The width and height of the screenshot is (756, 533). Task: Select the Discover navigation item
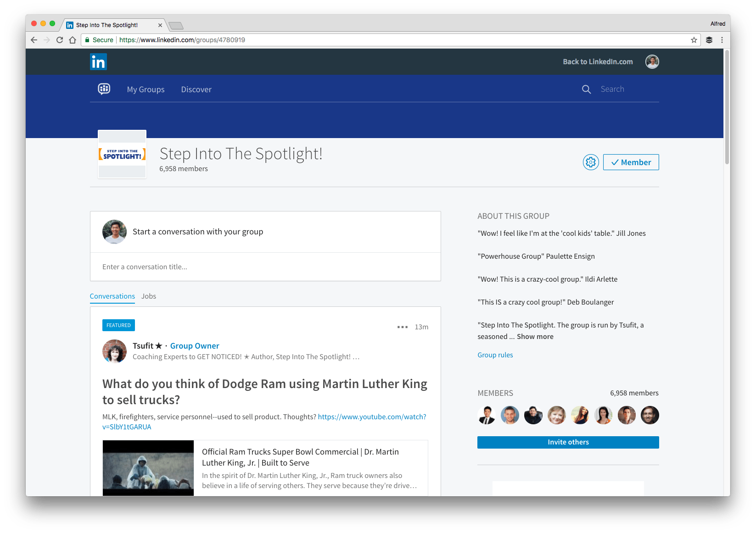tap(196, 89)
